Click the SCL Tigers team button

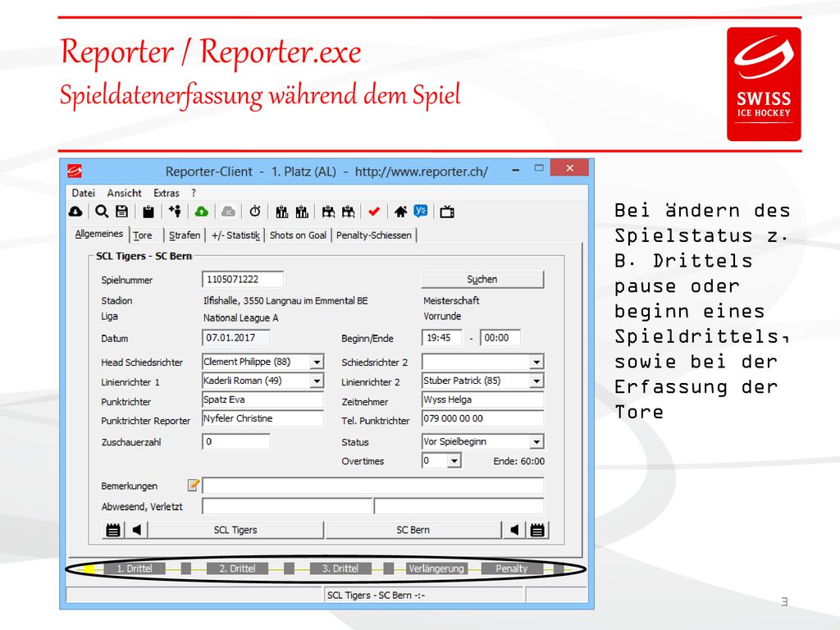[x=235, y=530]
